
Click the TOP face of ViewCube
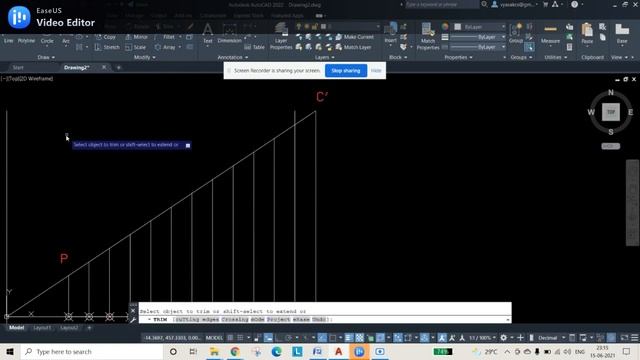(611, 112)
